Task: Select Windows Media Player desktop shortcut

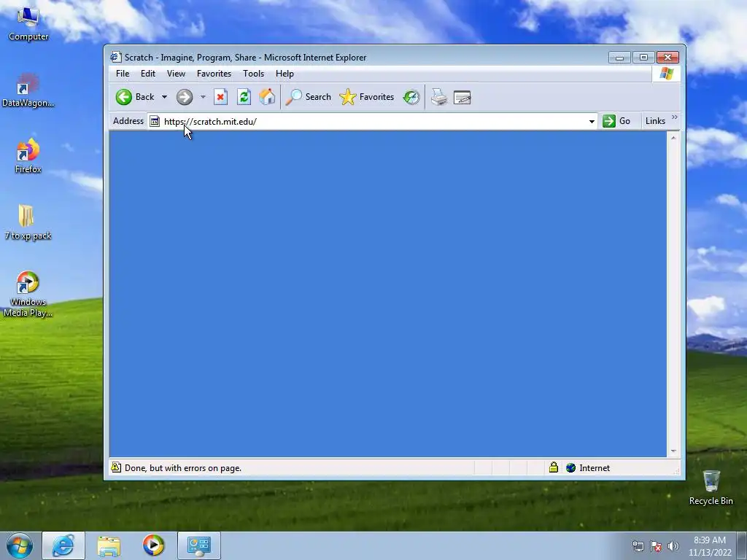Action: (28, 294)
